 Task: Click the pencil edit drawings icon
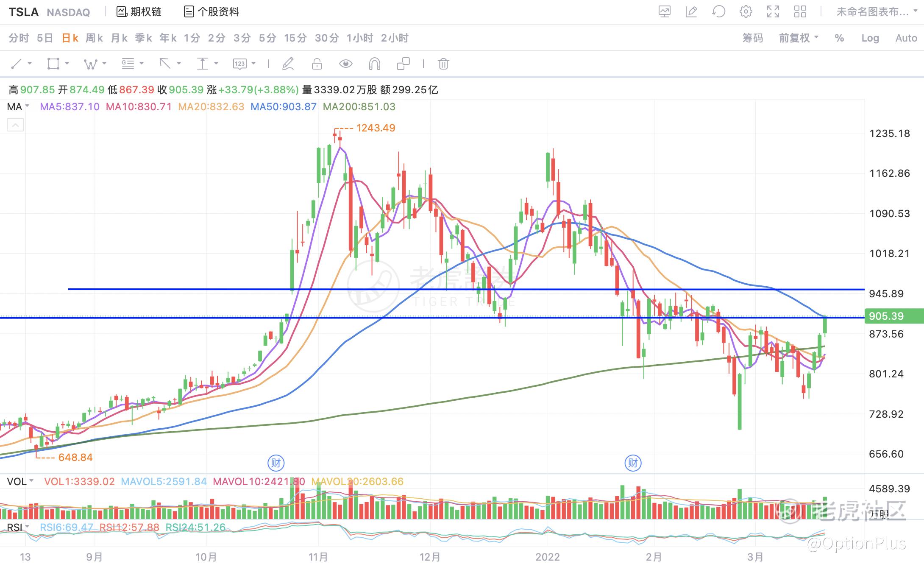pos(288,64)
